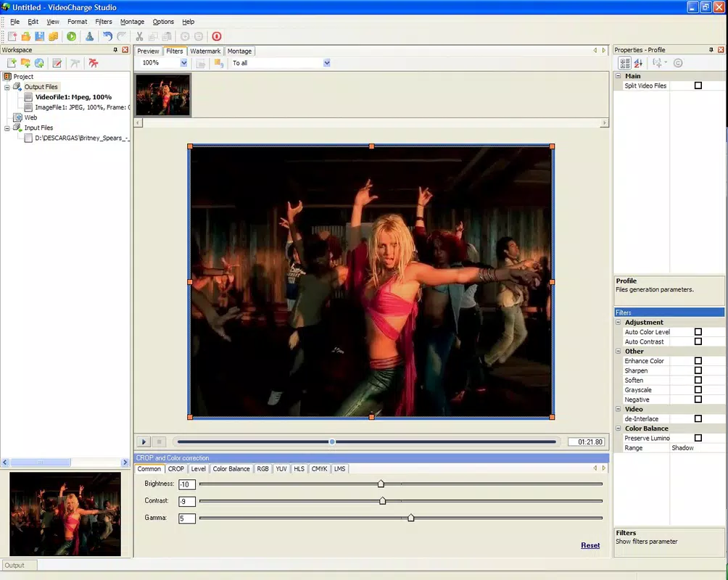Click the yellow squares icon beside To all
Screen dimensions: 728x580
(219, 63)
